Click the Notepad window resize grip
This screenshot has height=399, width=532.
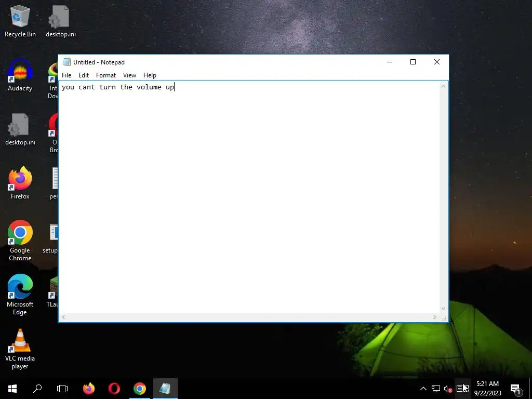(444, 318)
